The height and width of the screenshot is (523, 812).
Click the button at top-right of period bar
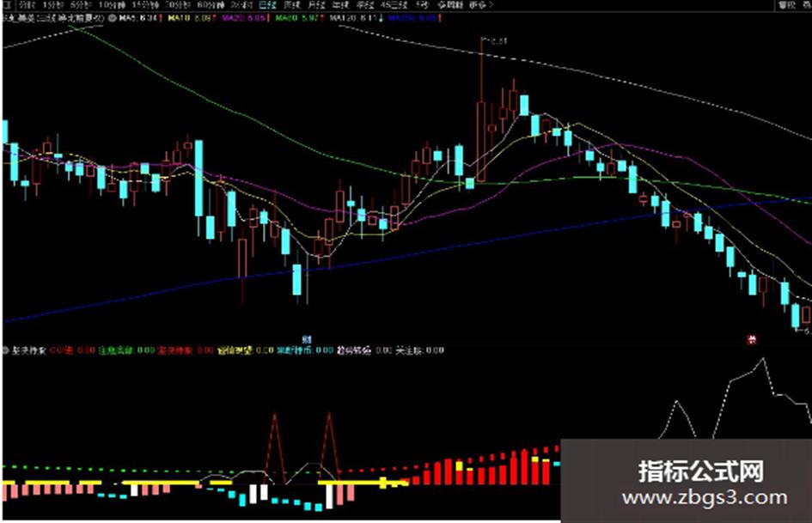(x=788, y=5)
